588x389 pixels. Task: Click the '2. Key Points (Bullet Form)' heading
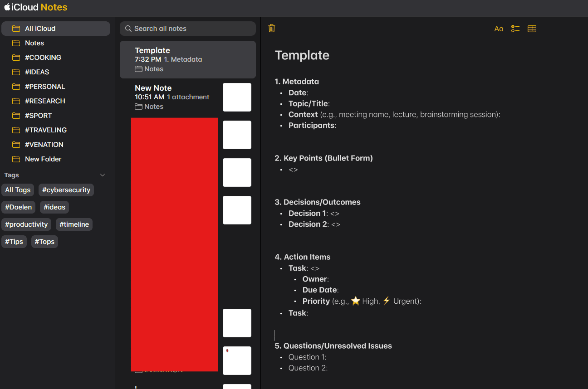(323, 158)
